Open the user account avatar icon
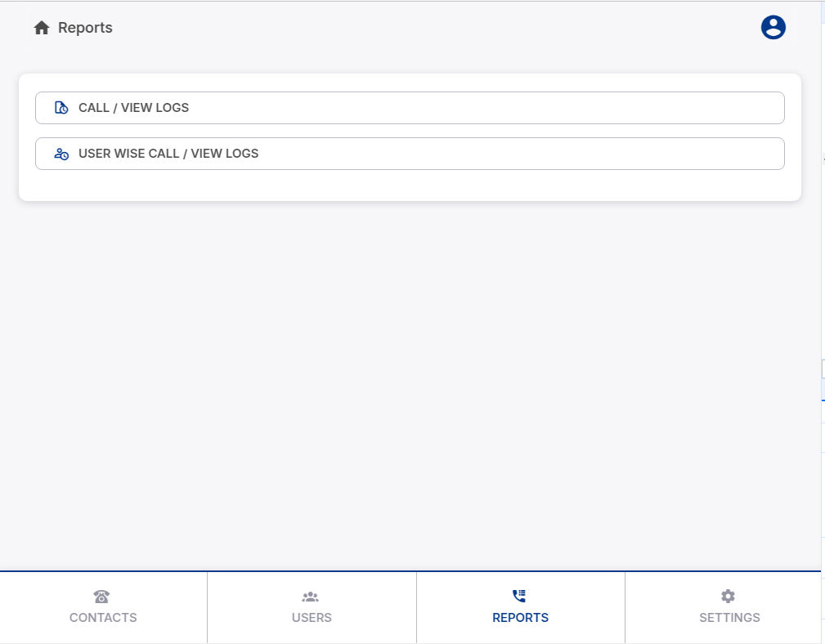The width and height of the screenshot is (825, 644). coord(772,26)
